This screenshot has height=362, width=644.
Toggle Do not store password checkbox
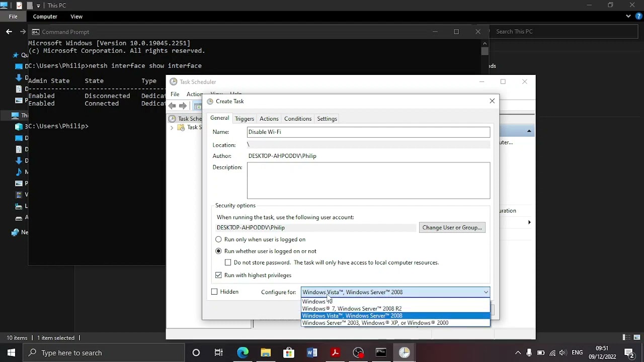pyautogui.click(x=228, y=262)
